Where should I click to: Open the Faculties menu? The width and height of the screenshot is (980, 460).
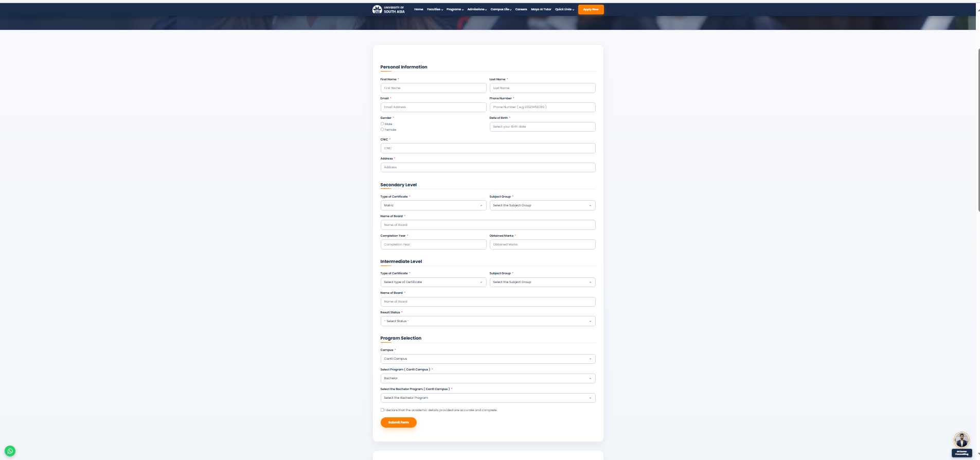[x=435, y=9]
